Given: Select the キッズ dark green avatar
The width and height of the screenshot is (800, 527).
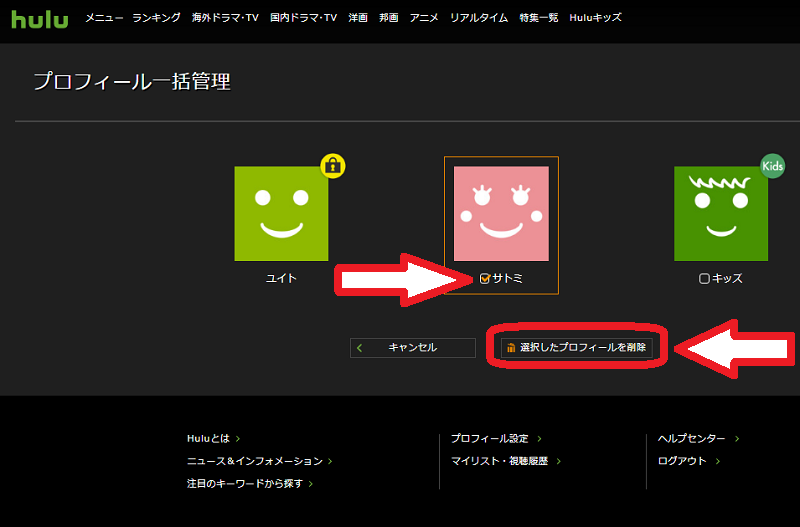Looking at the screenshot, I should [721, 214].
